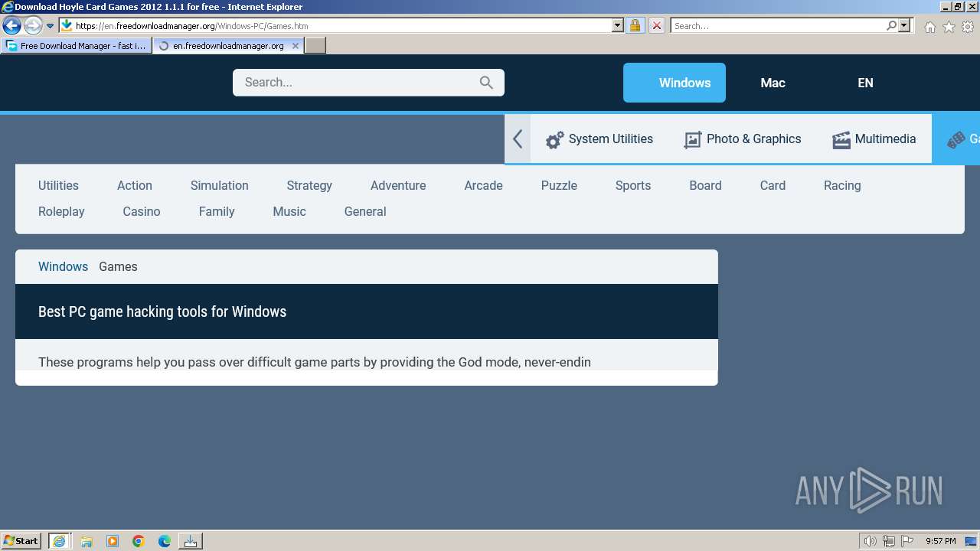Click the volume speaker tray icon
The height and width of the screenshot is (551, 980).
click(870, 541)
